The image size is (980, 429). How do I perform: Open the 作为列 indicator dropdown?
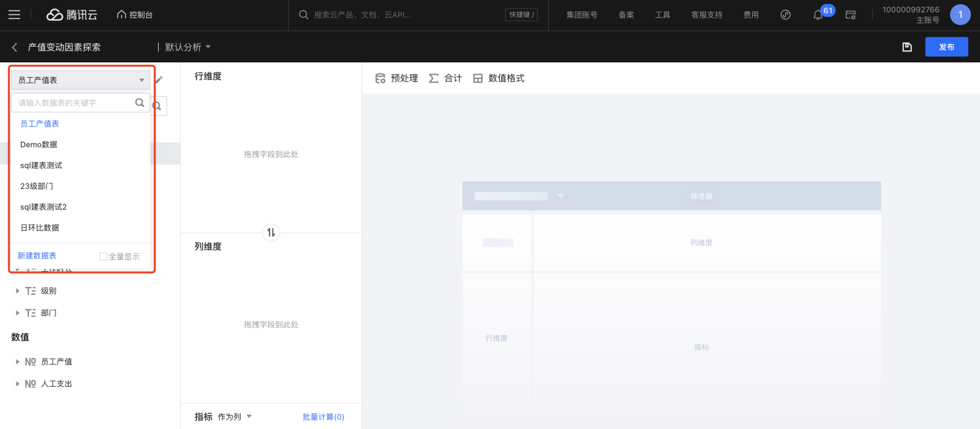point(235,417)
